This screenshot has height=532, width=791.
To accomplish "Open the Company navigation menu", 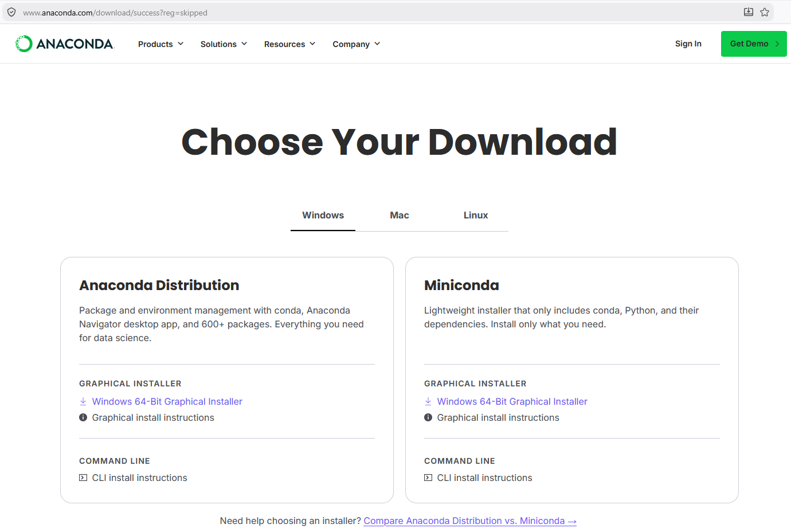I will point(357,44).
